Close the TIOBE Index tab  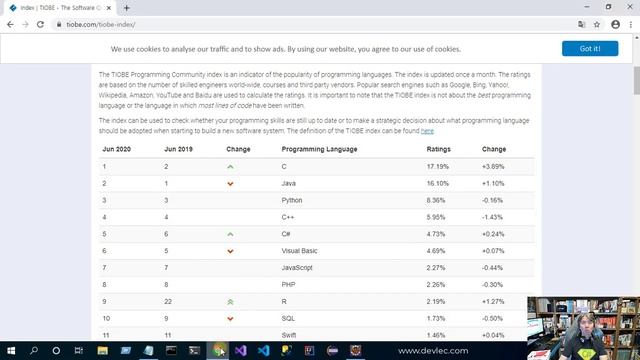[109, 8]
